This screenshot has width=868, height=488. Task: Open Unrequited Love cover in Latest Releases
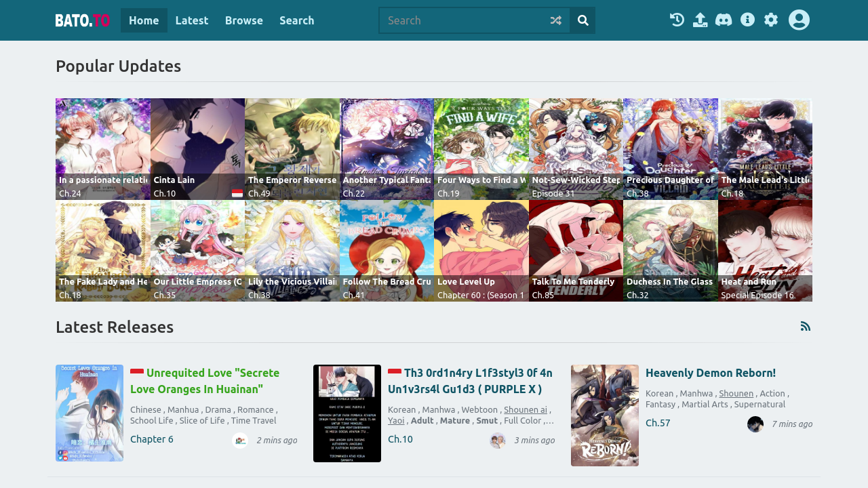tap(90, 413)
